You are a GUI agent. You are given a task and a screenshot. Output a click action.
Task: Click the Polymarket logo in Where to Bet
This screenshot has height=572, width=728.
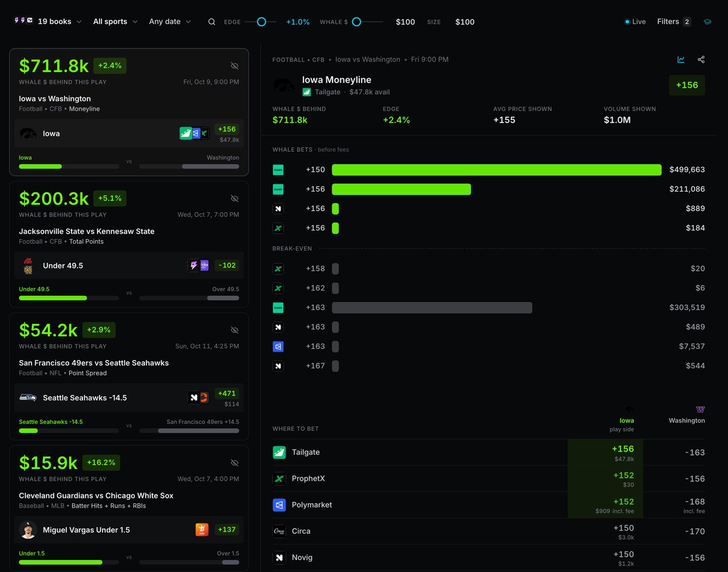coord(279,505)
